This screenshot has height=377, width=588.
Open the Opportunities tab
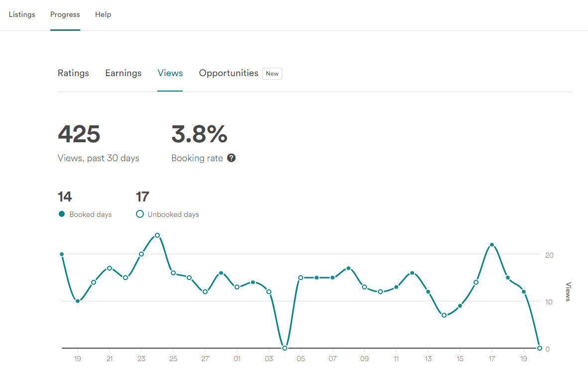pyautogui.click(x=229, y=73)
